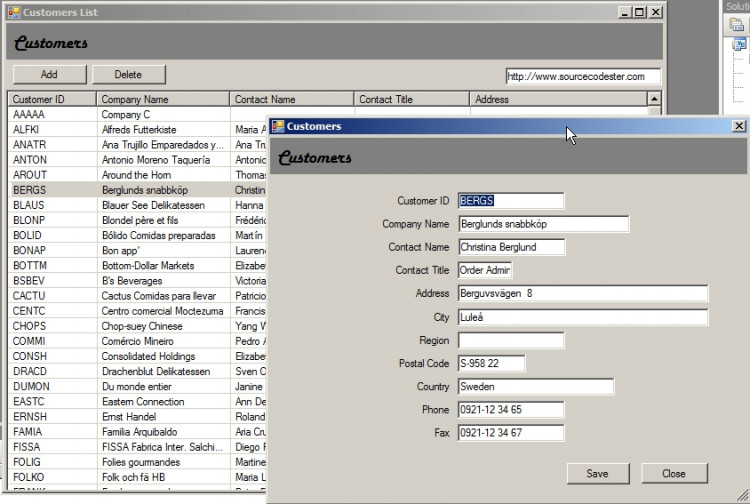Click the Bottom-Dollar Markets cell
This screenshot has width=750, height=504.
(164, 266)
